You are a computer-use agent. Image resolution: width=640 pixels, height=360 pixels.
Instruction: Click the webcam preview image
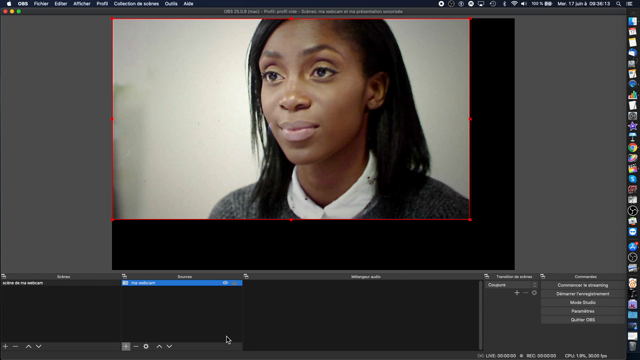tap(291, 119)
